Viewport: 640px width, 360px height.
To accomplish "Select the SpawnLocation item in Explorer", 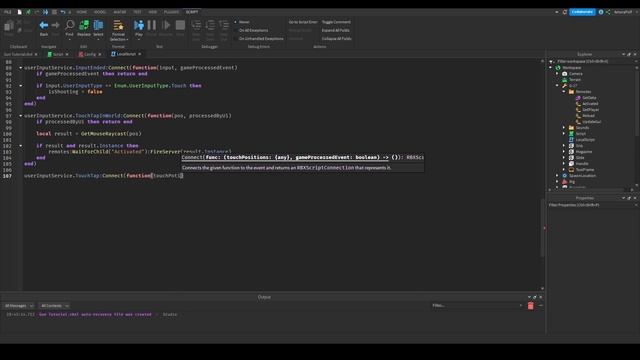I will pyautogui.click(x=582, y=176).
